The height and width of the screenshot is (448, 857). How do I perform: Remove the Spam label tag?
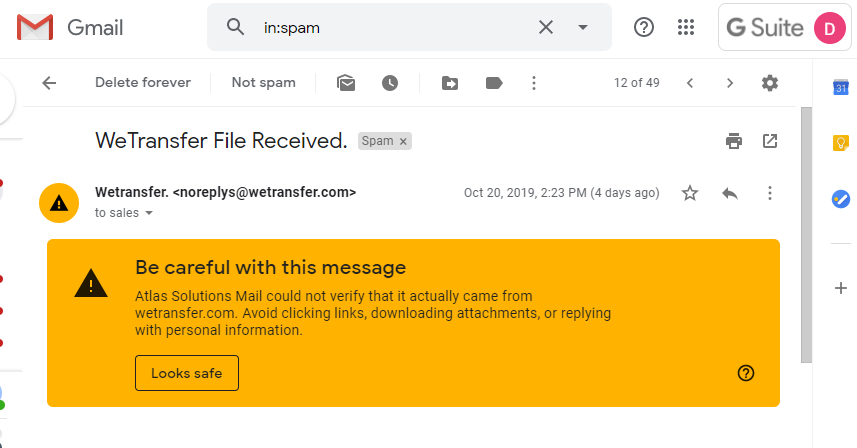coord(403,142)
